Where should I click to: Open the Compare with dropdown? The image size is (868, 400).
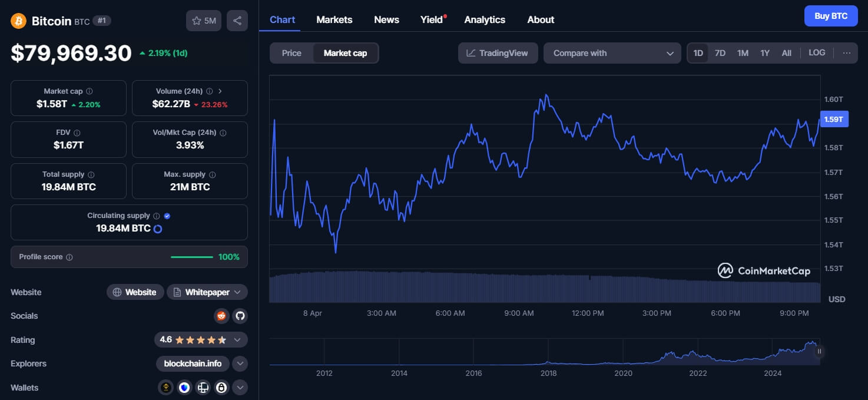click(612, 53)
